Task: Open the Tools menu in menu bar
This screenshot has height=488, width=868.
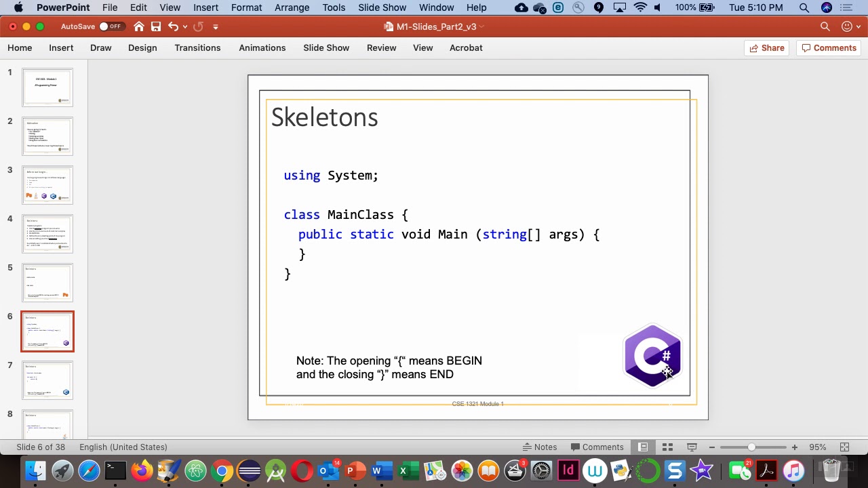Action: 334,7
